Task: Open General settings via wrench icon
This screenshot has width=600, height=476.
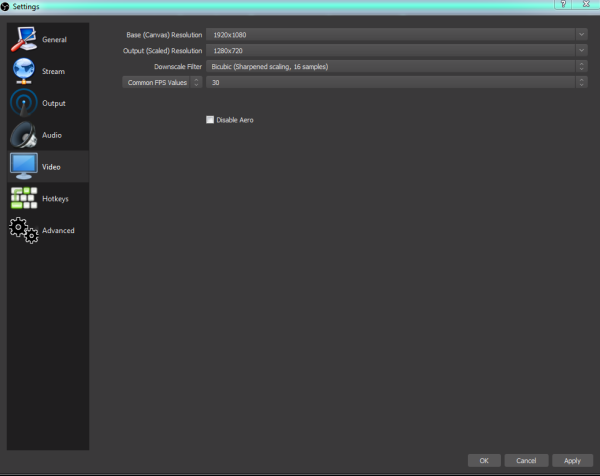Action: [24, 39]
